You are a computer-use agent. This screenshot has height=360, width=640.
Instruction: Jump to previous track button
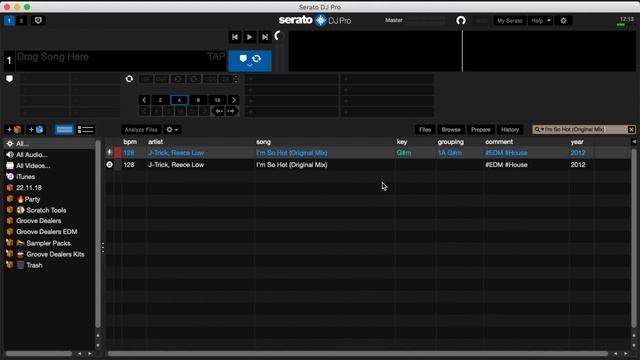pyautogui.click(x=235, y=37)
